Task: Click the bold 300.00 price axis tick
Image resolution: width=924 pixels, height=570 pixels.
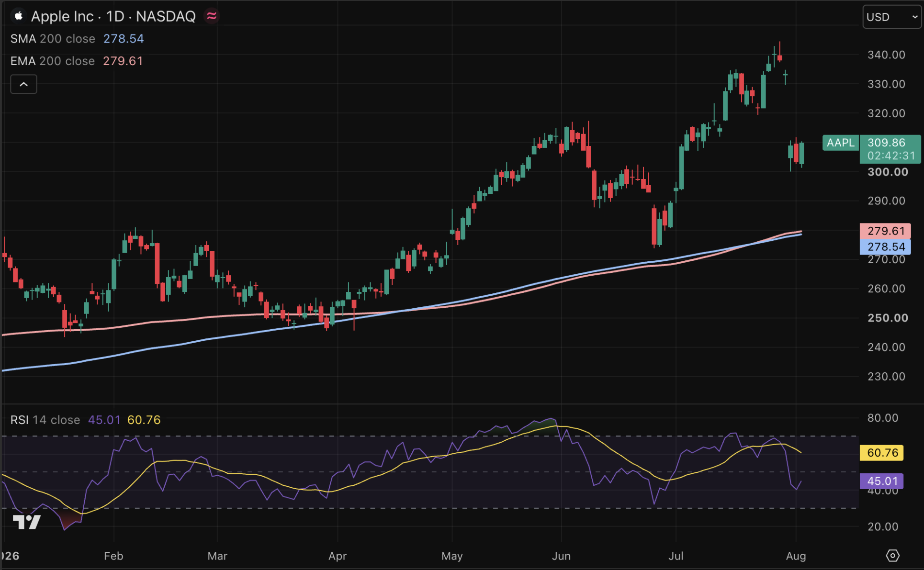Action: 888,172
